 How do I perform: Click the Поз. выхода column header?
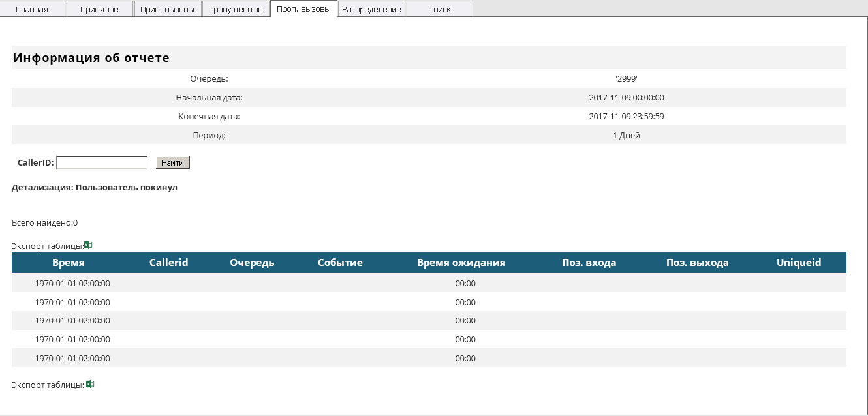[697, 263]
